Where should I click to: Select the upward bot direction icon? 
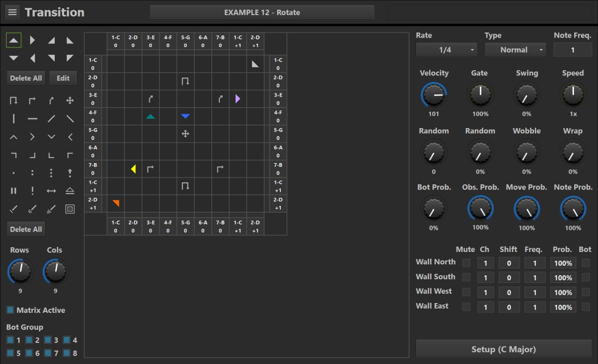pyautogui.click(x=13, y=39)
